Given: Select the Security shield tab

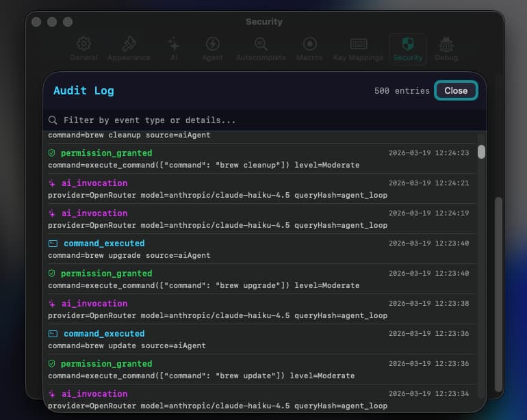Looking at the screenshot, I should coord(408,49).
